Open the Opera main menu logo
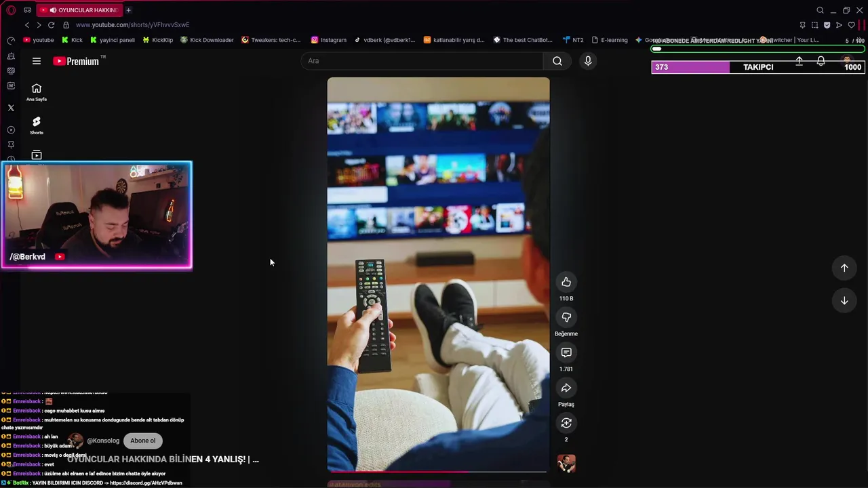Image resolution: width=868 pixels, height=488 pixels. pos(11,10)
